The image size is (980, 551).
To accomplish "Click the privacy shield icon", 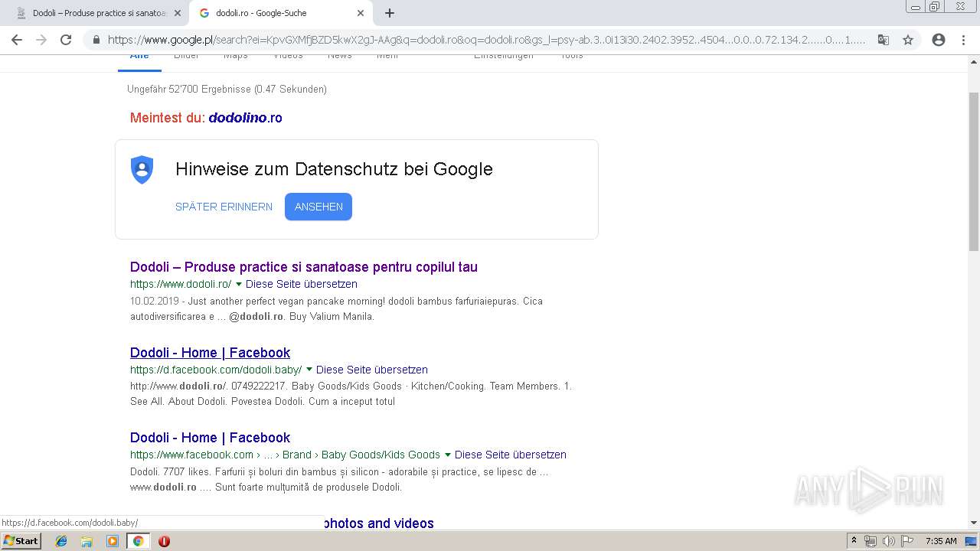I will pyautogui.click(x=142, y=169).
